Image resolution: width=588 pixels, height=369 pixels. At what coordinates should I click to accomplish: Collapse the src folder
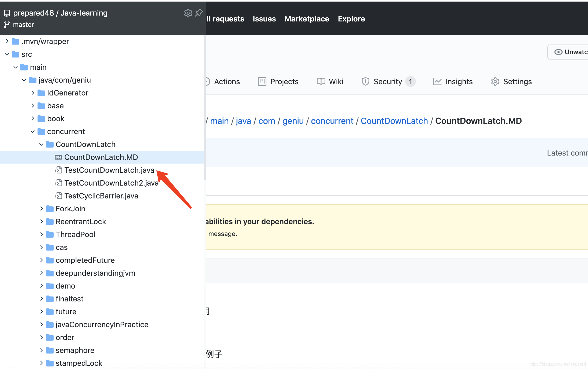point(7,54)
